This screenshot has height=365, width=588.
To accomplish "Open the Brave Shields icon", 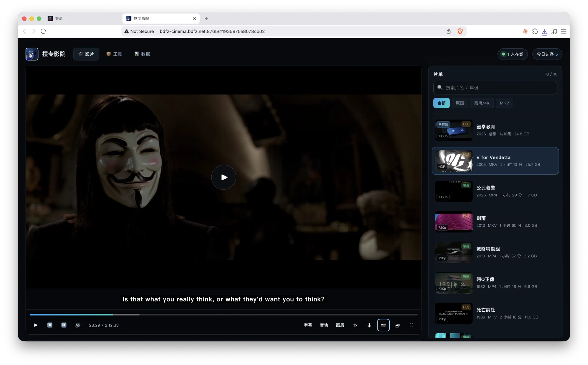I will (x=460, y=31).
